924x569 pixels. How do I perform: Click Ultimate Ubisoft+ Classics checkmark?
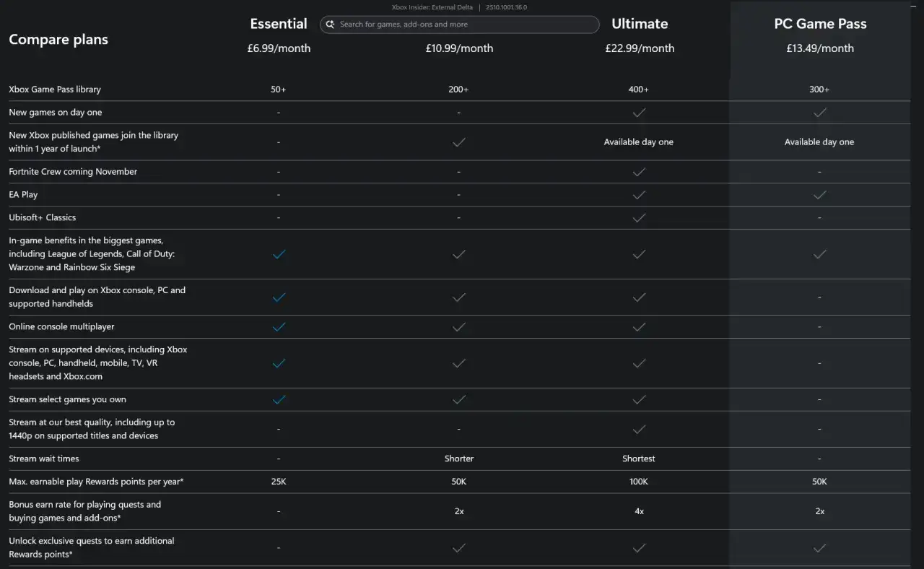point(639,217)
